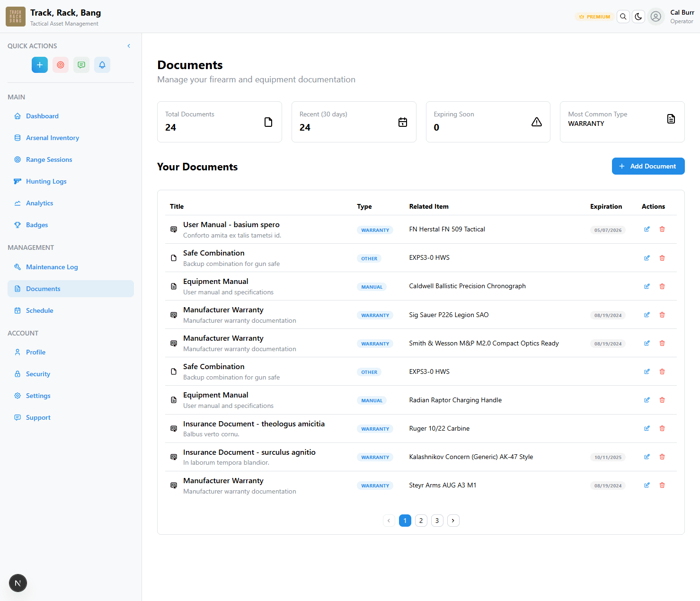
Task: Delete the Sig Sauer P226 warranty
Action: coord(662,315)
